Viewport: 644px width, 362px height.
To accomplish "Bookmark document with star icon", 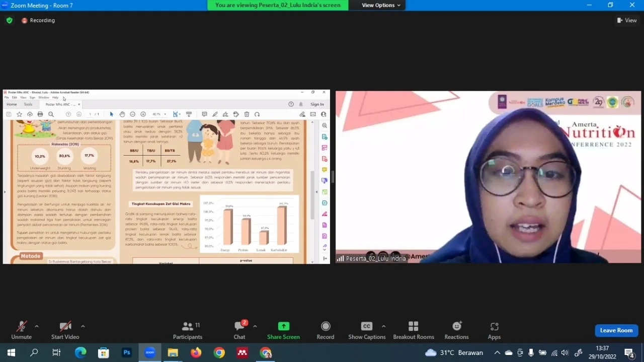I will pyautogui.click(x=19, y=114).
